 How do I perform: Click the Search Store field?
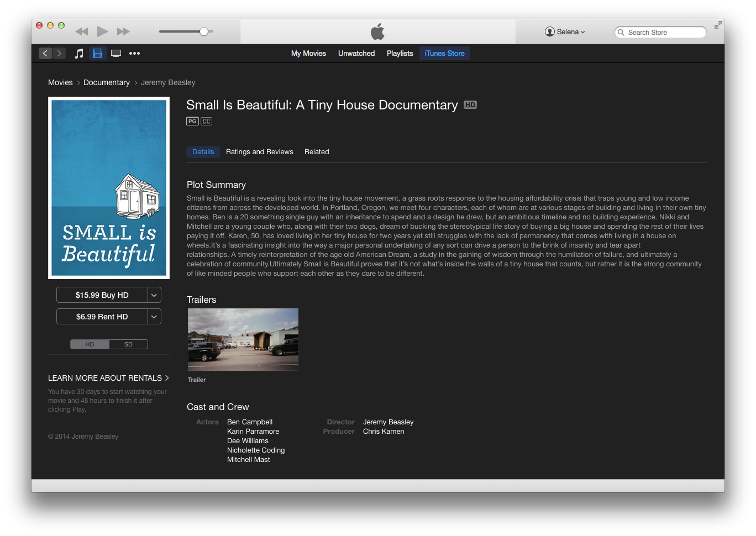(x=660, y=33)
